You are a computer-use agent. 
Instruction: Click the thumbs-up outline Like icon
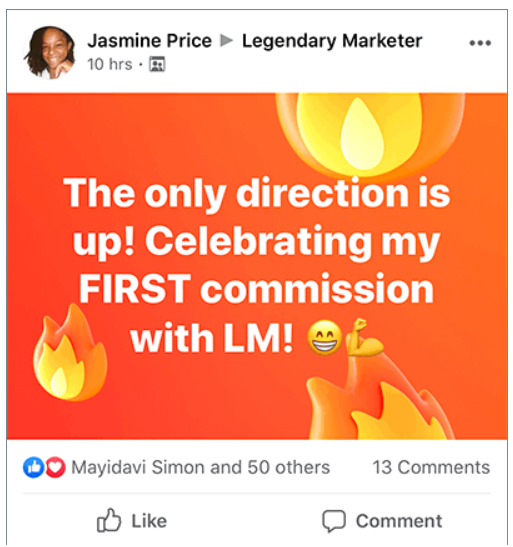click(x=109, y=520)
